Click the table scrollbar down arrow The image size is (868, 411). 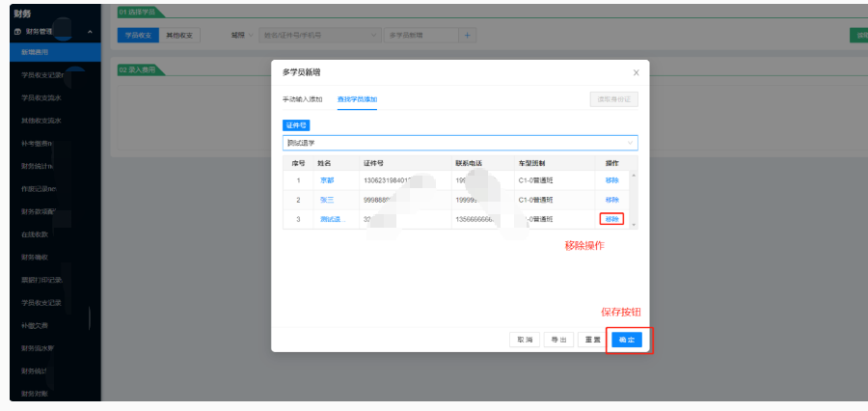[634, 225]
